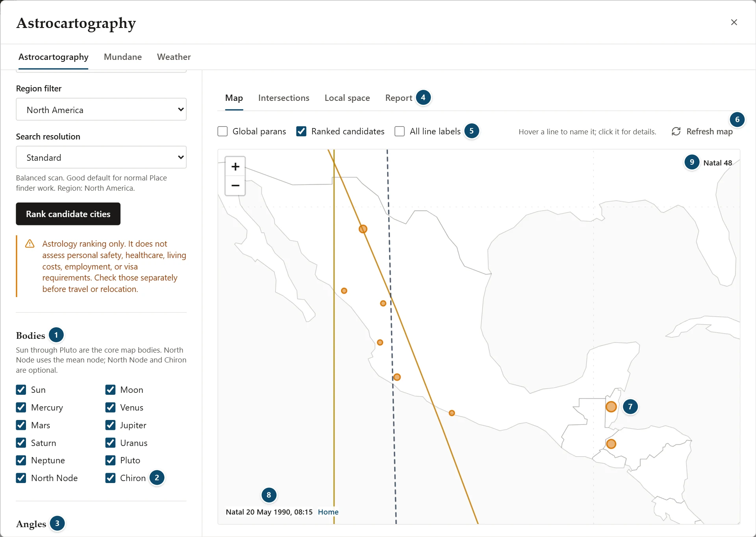Click the 'Natal 48' map label
Screen dimensions: 756x537
pos(717,163)
